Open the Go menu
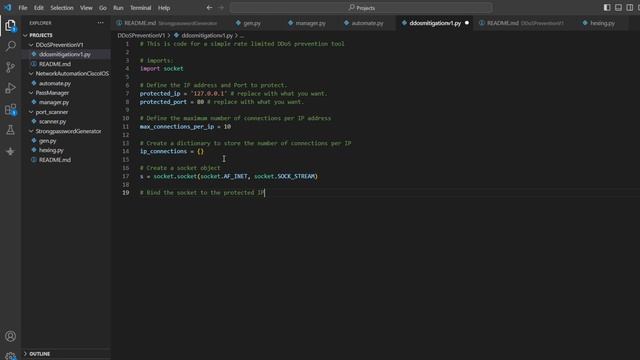Viewport: 640px width, 360px height. click(102, 8)
